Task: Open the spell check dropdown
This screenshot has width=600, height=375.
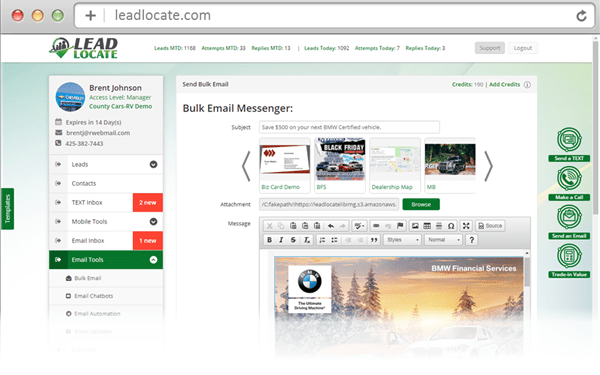Action: click(x=359, y=226)
